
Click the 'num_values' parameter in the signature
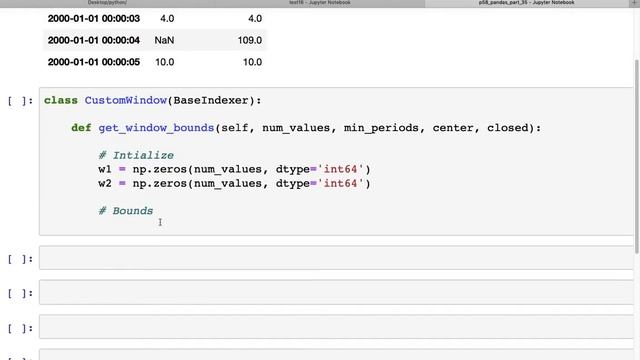(296, 128)
